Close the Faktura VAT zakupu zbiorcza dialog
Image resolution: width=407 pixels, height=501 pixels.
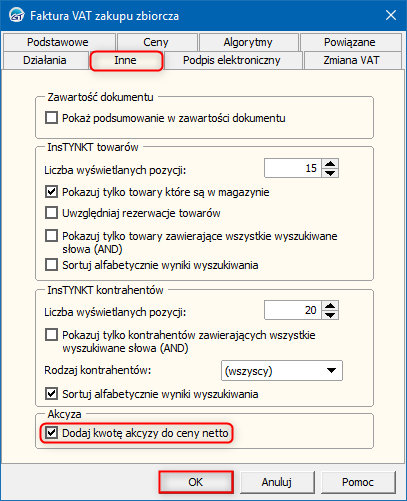(391, 15)
